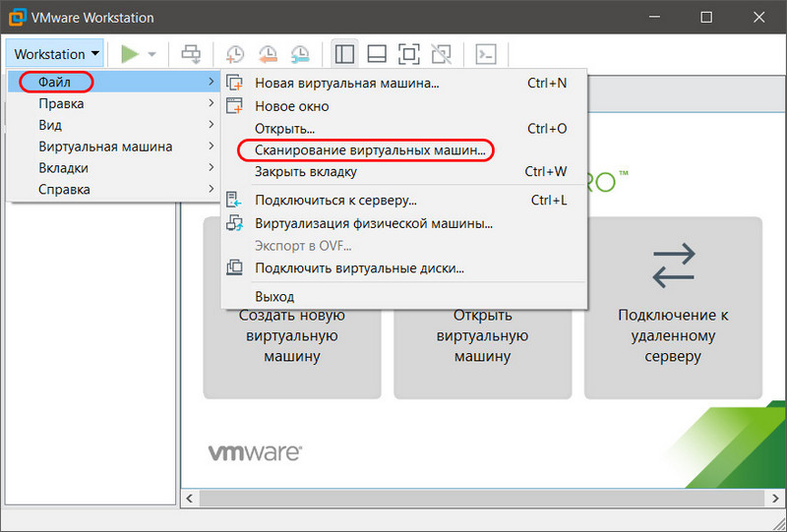Click Открыть виртуальную машину tile

(483, 353)
